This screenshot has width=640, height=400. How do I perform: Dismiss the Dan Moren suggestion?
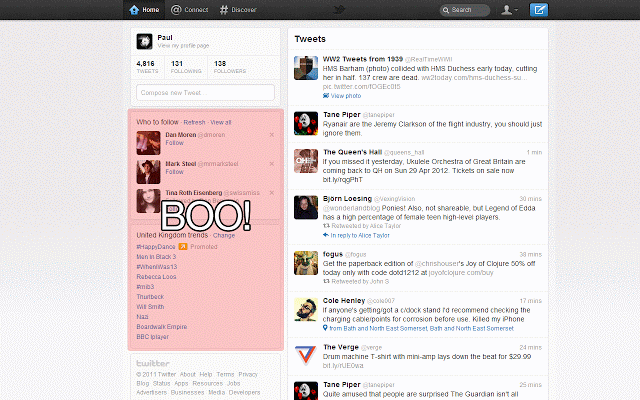pos(271,135)
